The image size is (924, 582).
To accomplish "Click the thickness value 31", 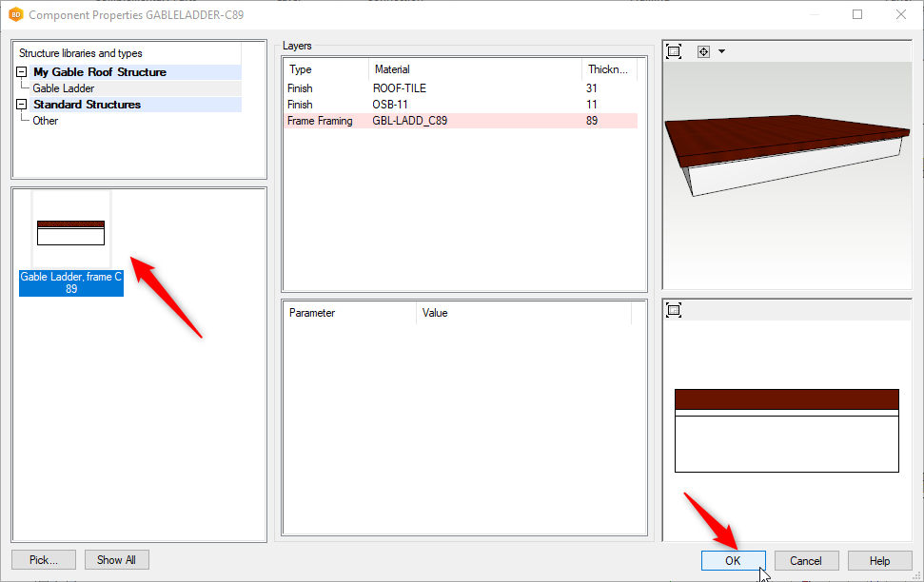I will pyautogui.click(x=592, y=88).
